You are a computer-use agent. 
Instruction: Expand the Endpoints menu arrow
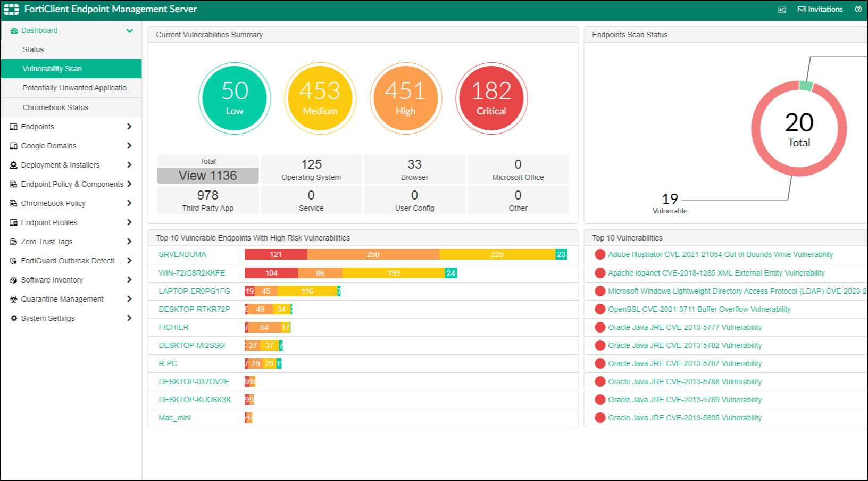[x=129, y=127]
